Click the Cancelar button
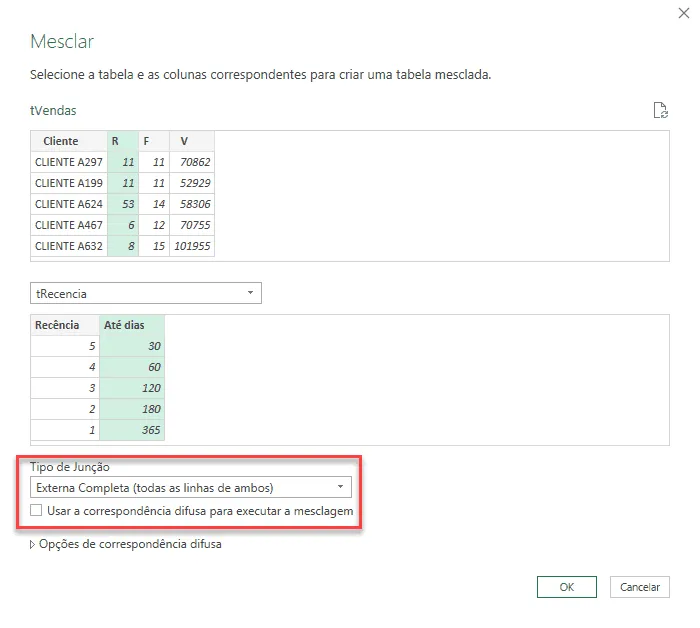This screenshot has height=628, width=700. click(640, 586)
